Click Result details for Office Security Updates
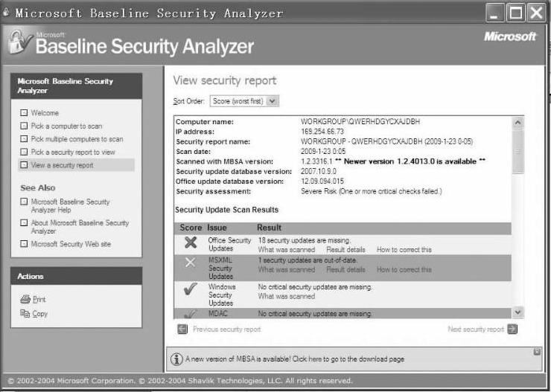The width and height of the screenshot is (551, 392). [x=345, y=249]
